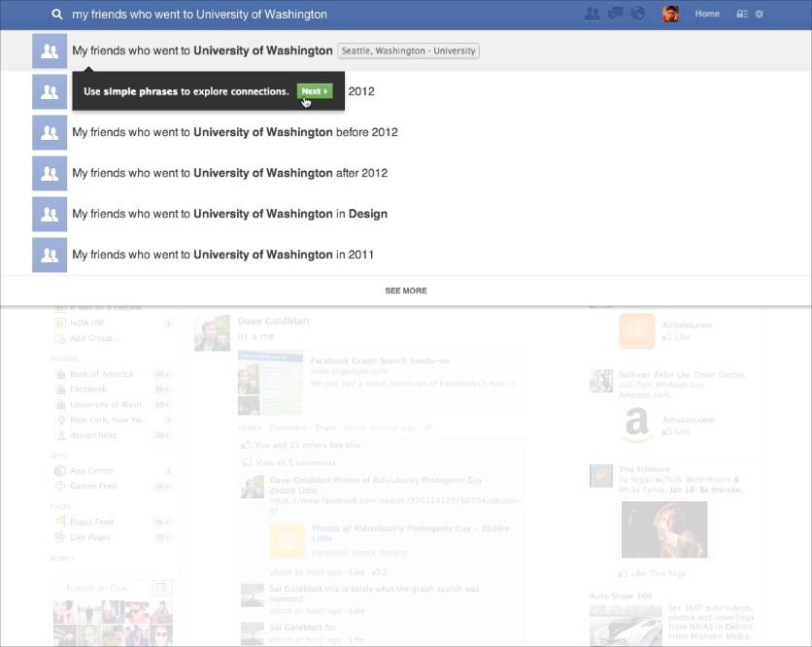Open notifications globe icon
Image resolution: width=812 pixels, height=647 pixels.
(x=638, y=14)
